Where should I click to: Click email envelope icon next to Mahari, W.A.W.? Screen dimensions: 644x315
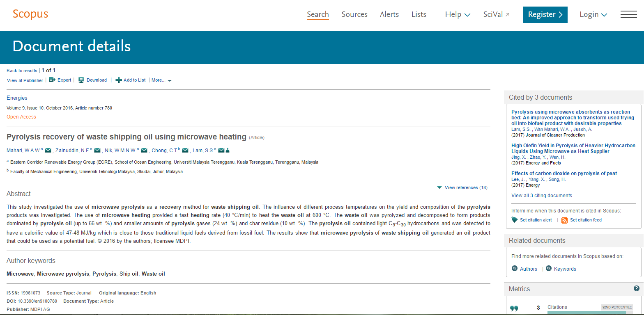tap(48, 151)
